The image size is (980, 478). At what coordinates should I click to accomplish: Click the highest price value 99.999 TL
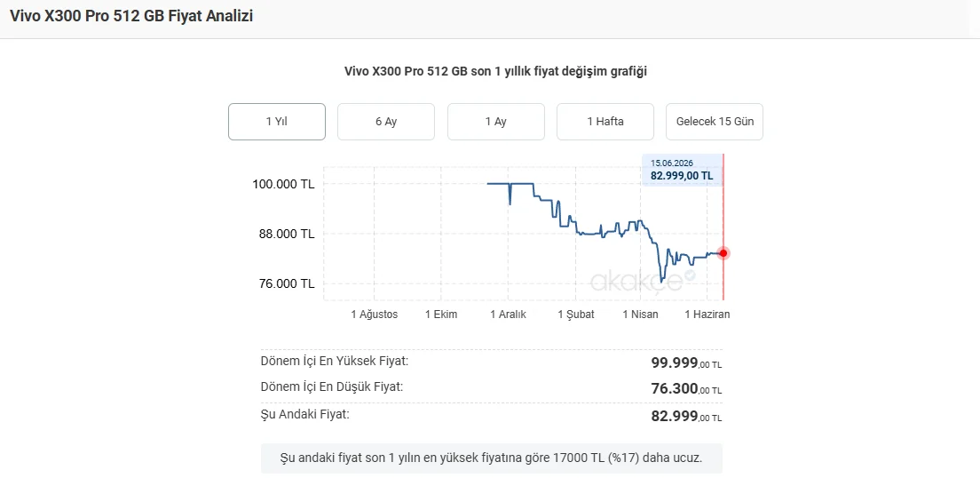pos(686,362)
